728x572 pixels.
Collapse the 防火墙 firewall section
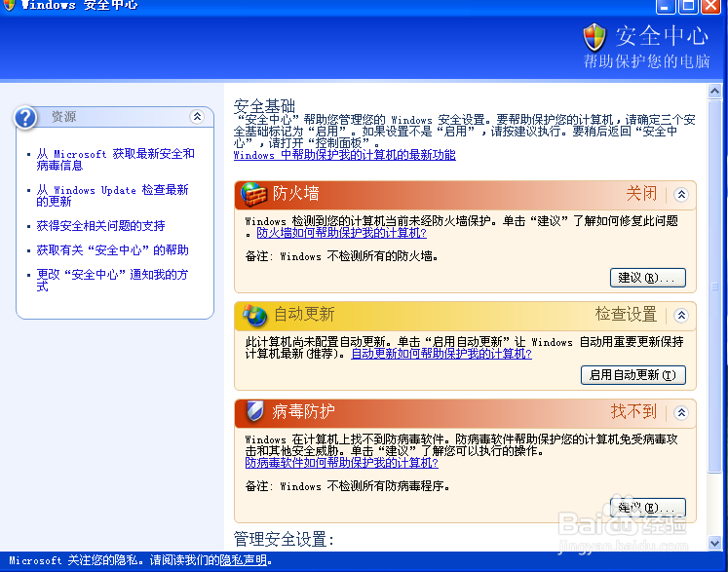click(x=681, y=194)
